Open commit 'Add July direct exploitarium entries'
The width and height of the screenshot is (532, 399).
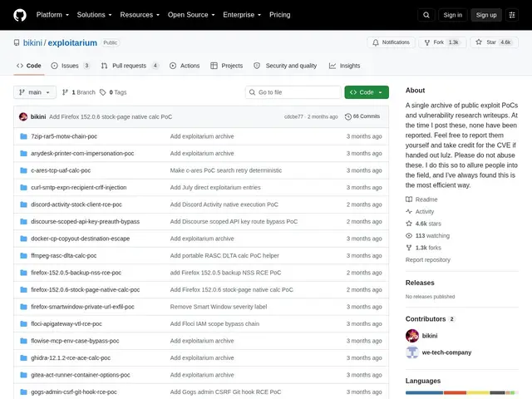pos(215,187)
